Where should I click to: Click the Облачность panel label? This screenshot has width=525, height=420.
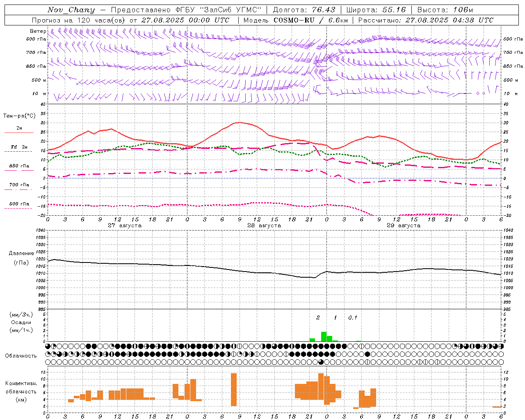21,356
